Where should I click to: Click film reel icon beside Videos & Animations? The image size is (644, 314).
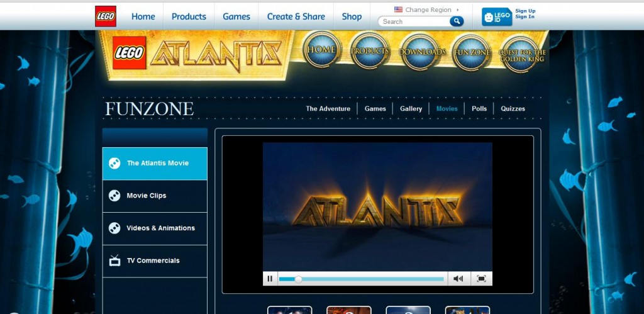[x=114, y=228]
